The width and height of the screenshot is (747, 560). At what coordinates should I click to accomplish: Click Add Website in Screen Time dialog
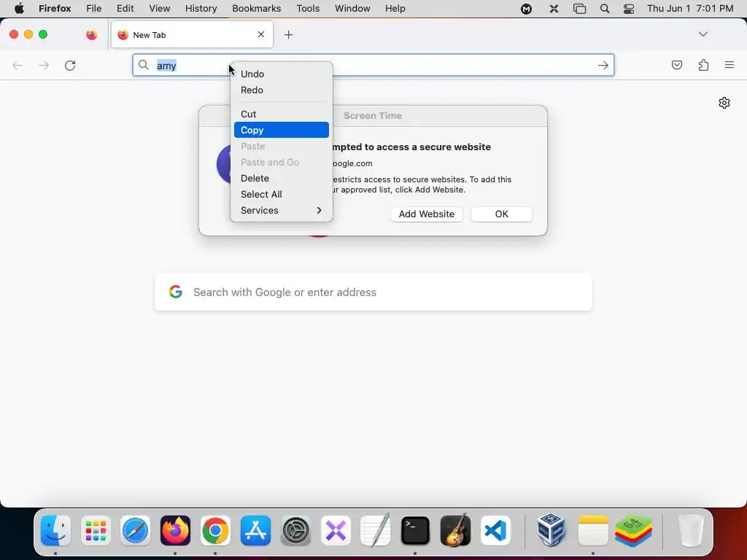pos(426,214)
